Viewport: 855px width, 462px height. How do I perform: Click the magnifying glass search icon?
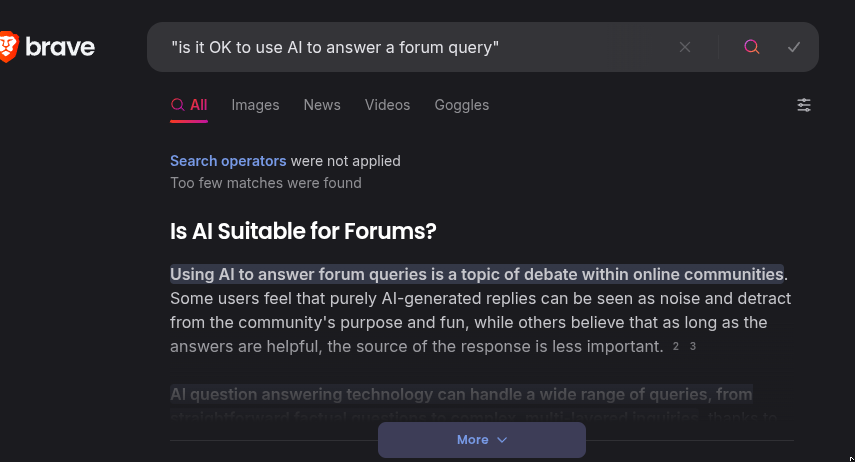coord(752,47)
